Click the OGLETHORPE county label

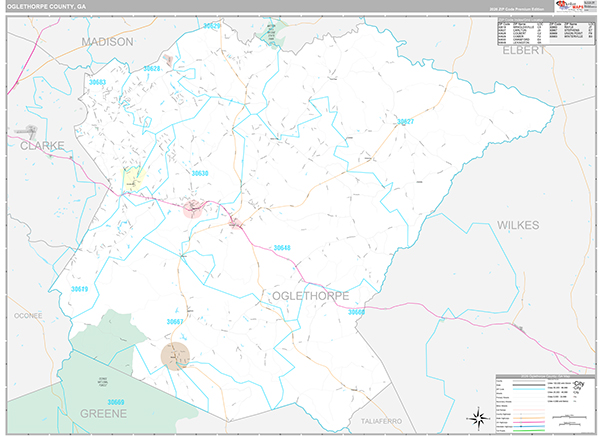click(x=310, y=296)
